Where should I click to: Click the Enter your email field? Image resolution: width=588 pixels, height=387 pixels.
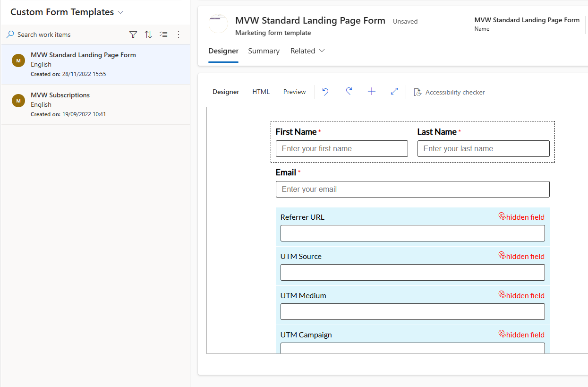tap(412, 189)
